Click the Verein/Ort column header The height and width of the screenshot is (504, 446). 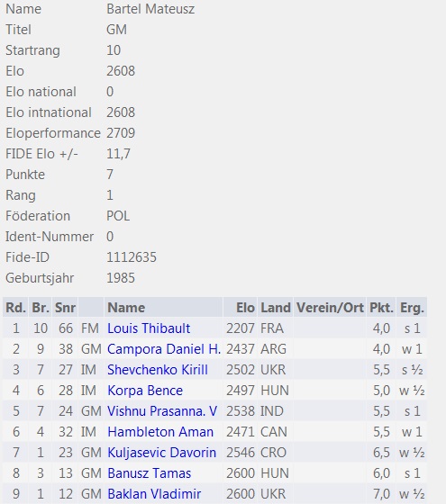(x=330, y=308)
